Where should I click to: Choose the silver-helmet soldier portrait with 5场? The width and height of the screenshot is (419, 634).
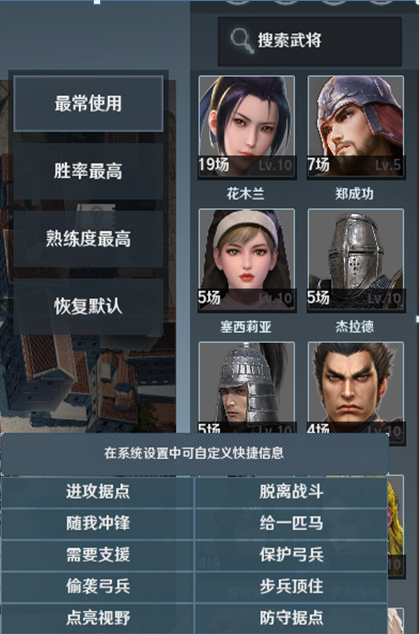click(247, 388)
